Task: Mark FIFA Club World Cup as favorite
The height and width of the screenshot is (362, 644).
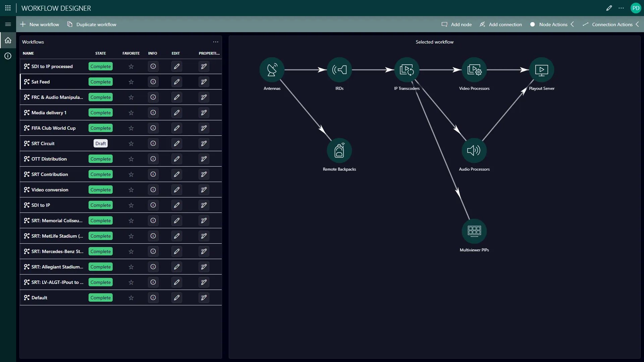Action: 131,128
